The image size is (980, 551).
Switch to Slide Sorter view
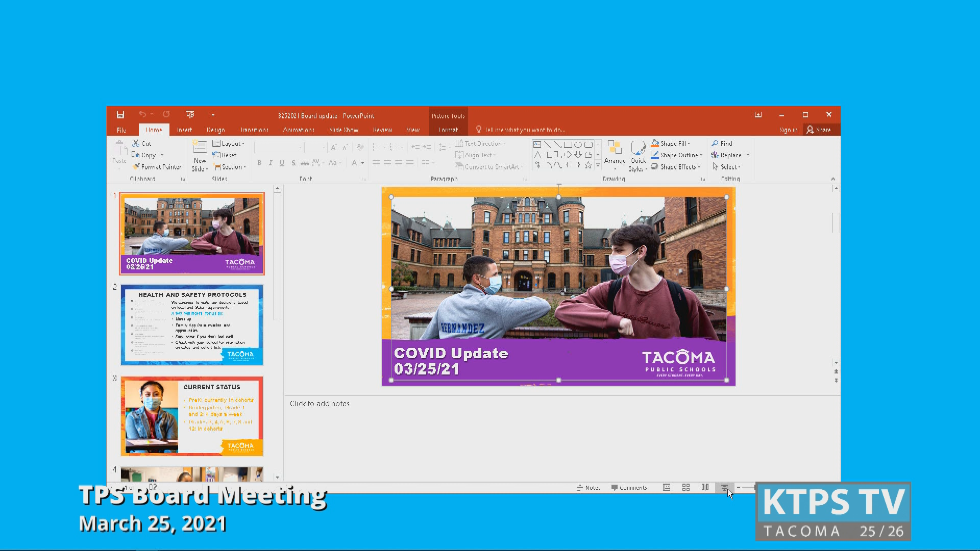point(686,487)
